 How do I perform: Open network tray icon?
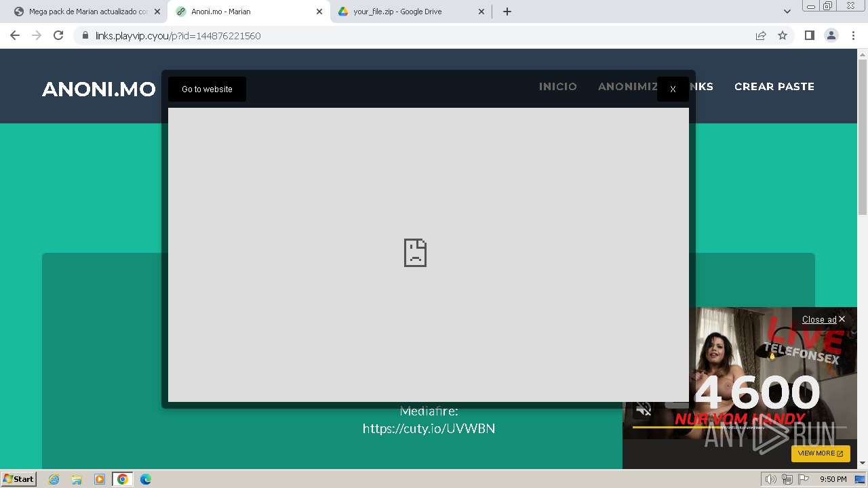pos(787,479)
